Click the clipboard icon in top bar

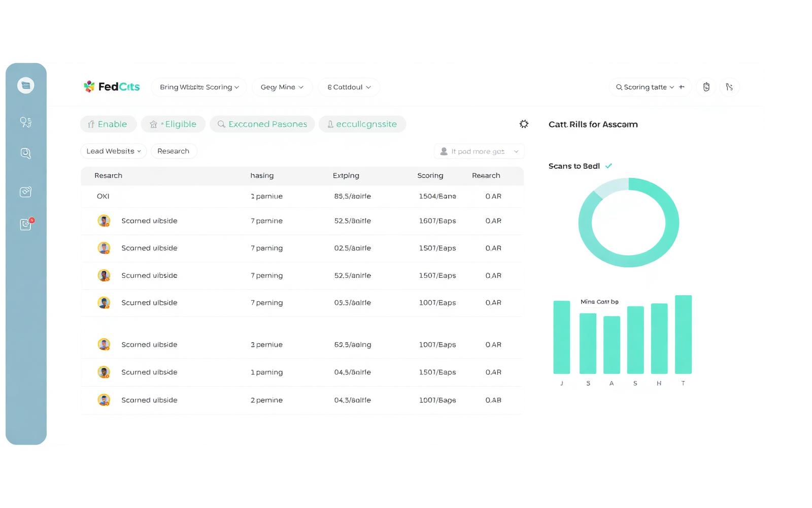(x=706, y=87)
